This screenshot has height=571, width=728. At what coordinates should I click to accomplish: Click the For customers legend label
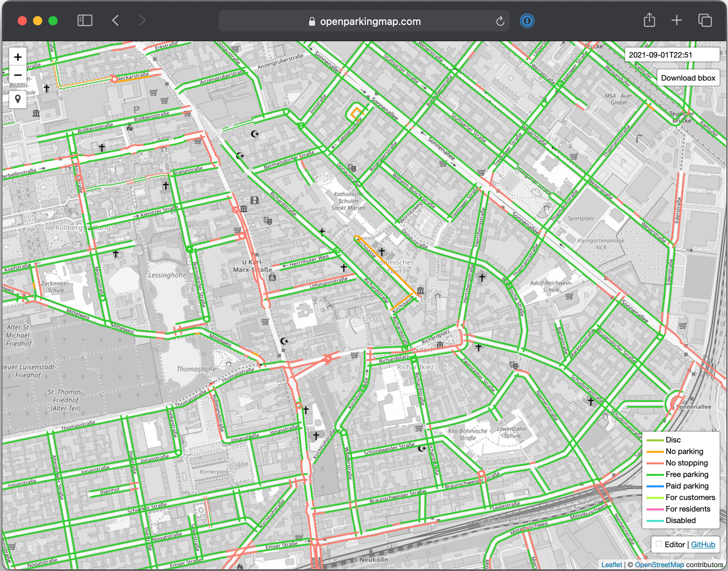(690, 497)
